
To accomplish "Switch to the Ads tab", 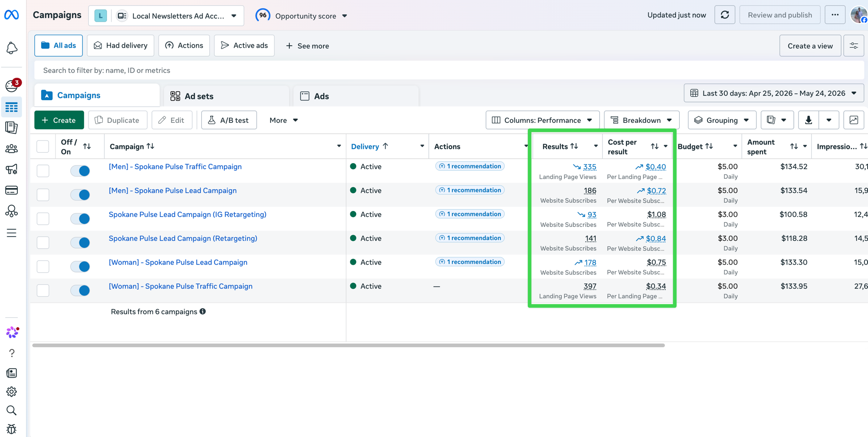I will [x=356, y=96].
